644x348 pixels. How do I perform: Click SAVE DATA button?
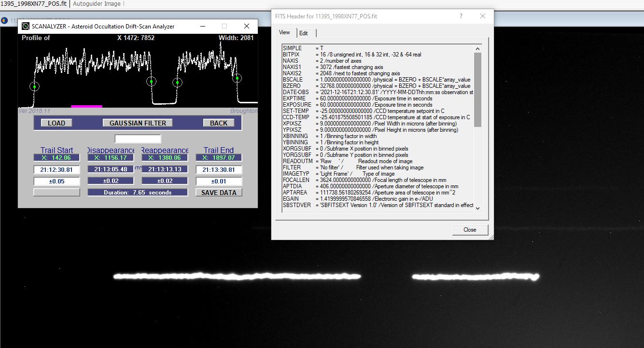pos(219,193)
